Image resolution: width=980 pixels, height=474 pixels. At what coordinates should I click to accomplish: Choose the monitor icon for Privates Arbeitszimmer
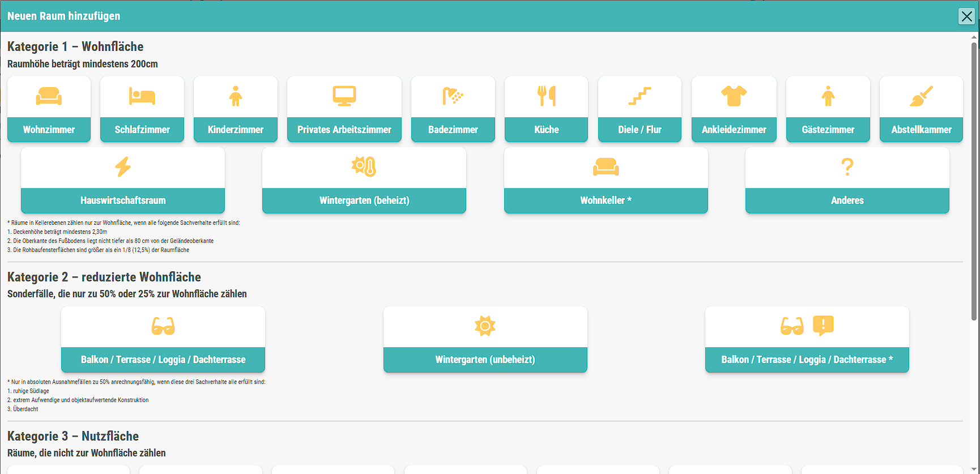[x=344, y=96]
